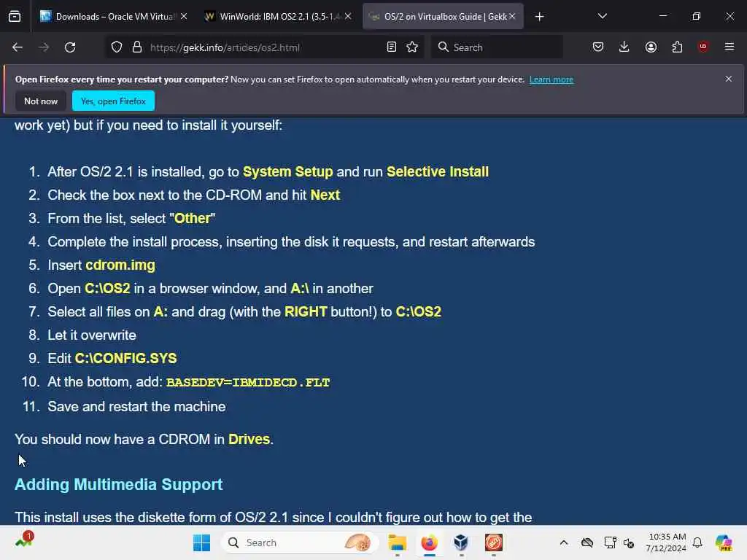Click the Adding Multimedia Support heading
The height and width of the screenshot is (560, 747).
pyautogui.click(x=119, y=485)
